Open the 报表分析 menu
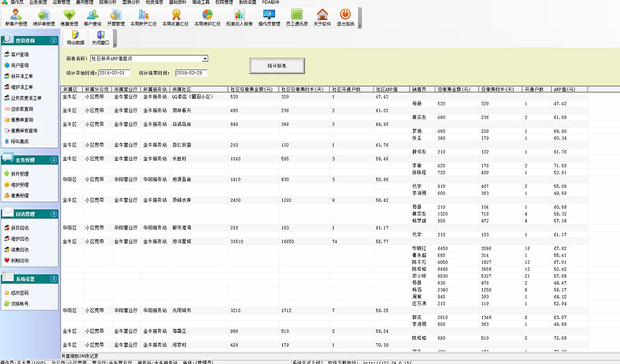This screenshot has width=620, height=364. click(x=108, y=2)
